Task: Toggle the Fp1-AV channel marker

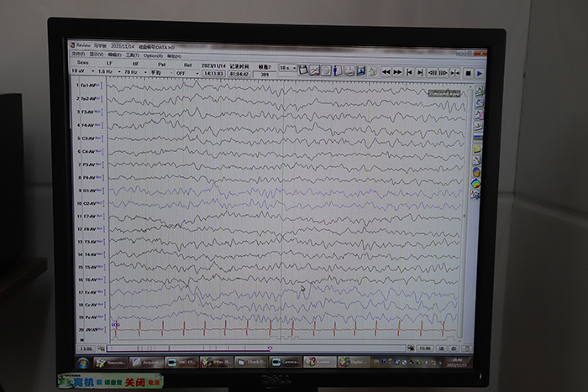Action: coord(99,86)
